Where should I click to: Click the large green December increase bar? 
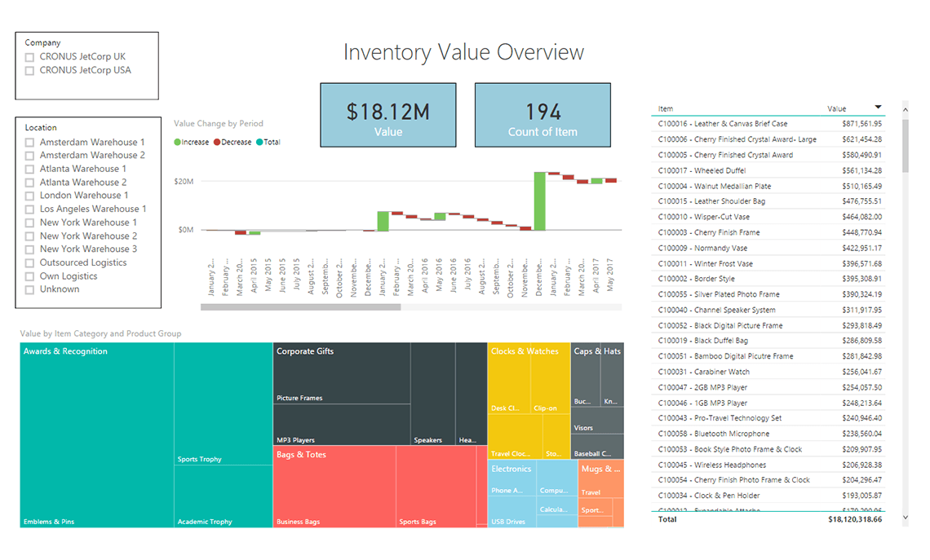tap(540, 201)
